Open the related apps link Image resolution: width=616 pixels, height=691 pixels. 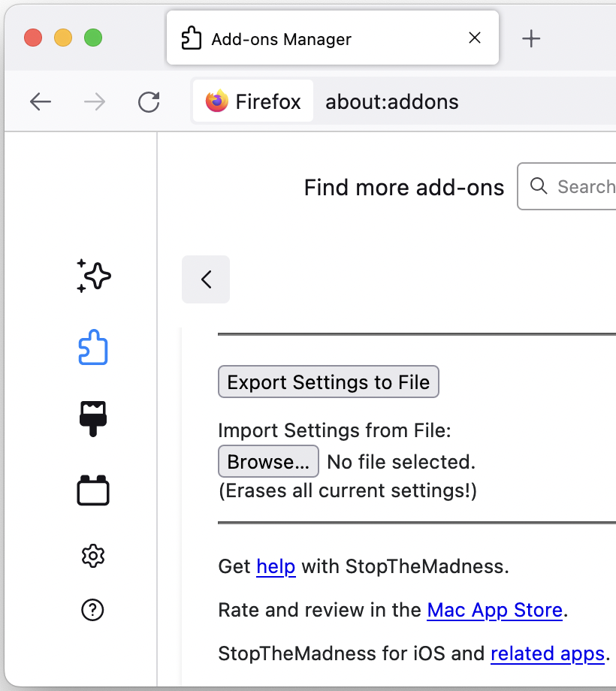[x=547, y=653]
